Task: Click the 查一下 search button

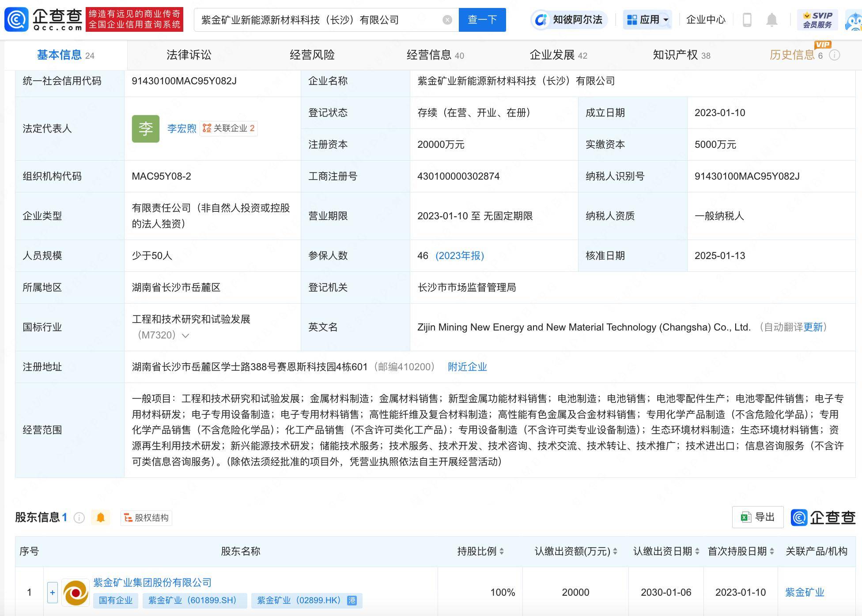Action: tap(482, 20)
